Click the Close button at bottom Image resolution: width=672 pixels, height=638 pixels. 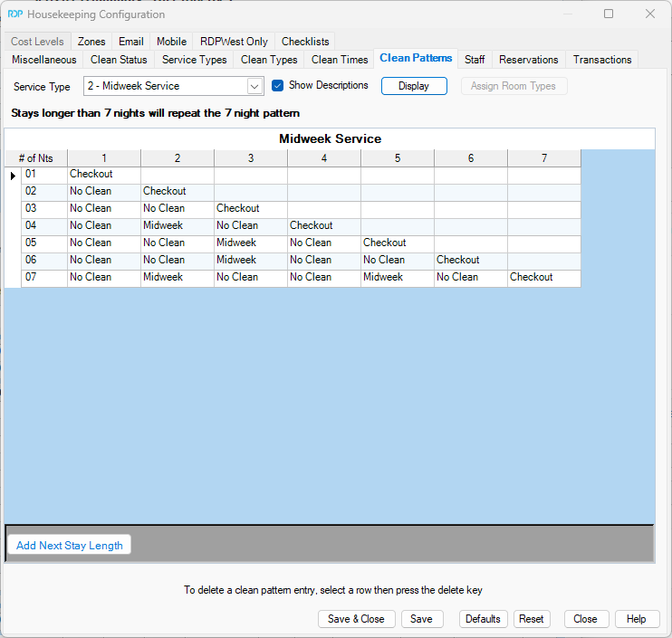point(586,619)
